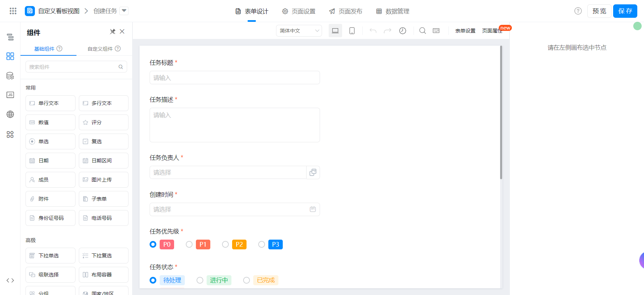
Task: Click the search magnifier in the component search
Action: 121,67
